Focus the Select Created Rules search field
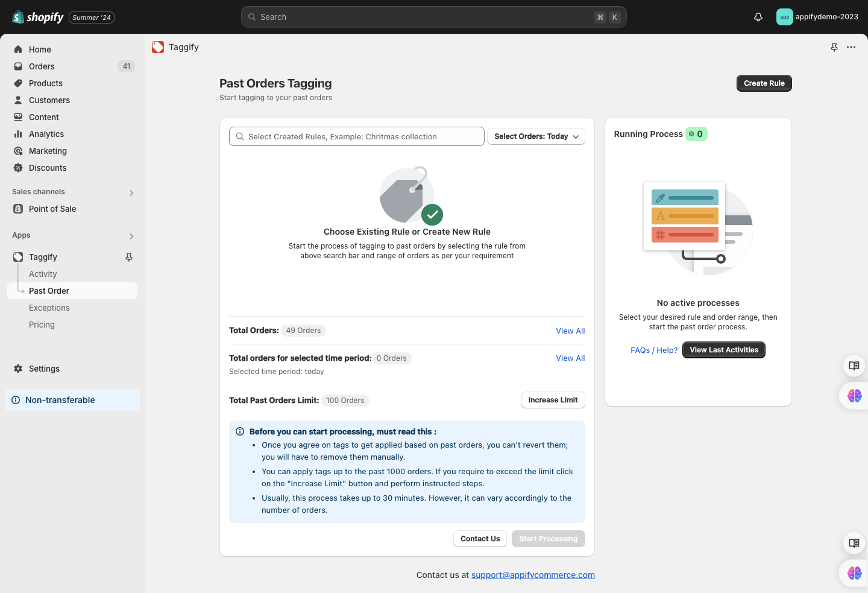Image resolution: width=868 pixels, height=593 pixels. 357,136
